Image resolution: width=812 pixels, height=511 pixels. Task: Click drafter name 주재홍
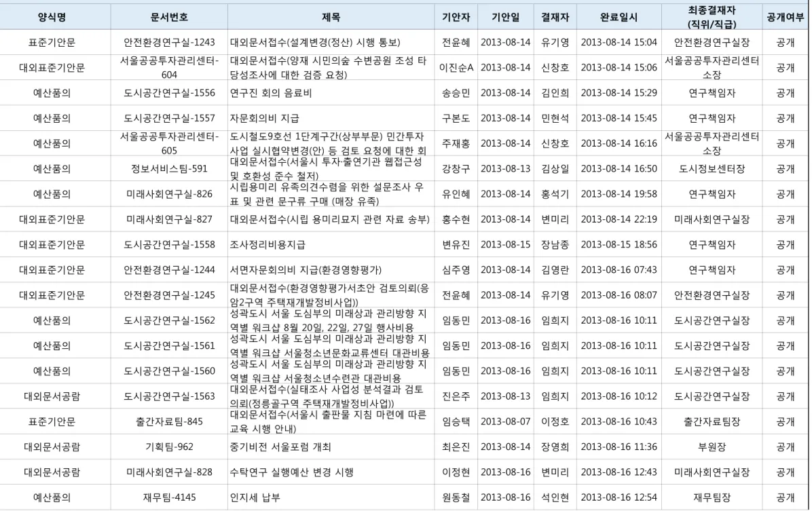point(456,143)
